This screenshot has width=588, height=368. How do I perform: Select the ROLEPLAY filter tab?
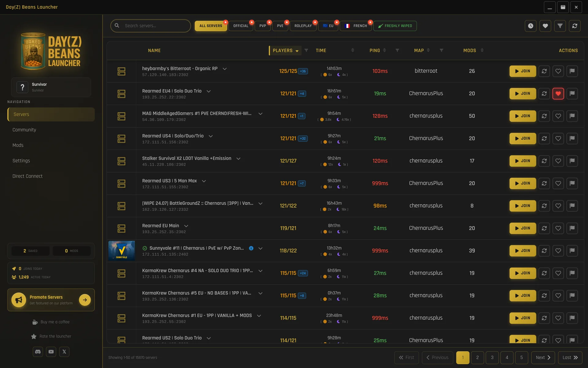(303, 26)
